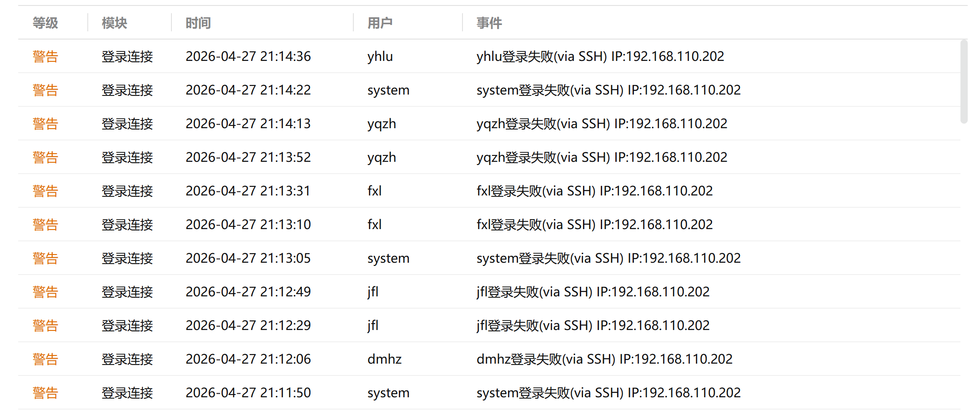Select the yhlu username cell

[380, 56]
